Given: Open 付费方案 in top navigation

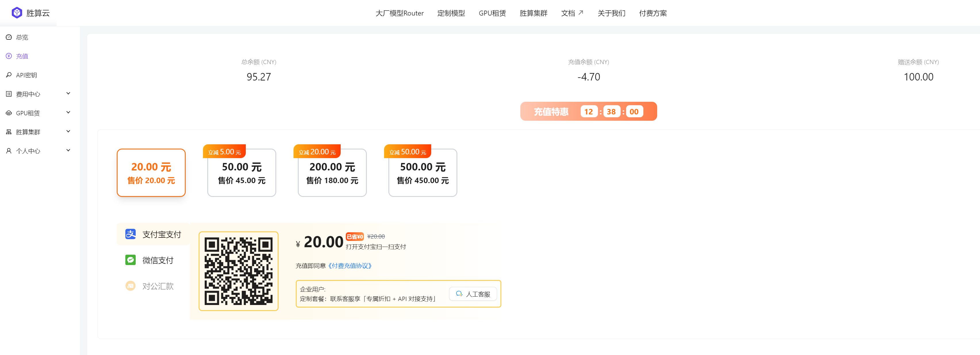Looking at the screenshot, I should (x=653, y=13).
